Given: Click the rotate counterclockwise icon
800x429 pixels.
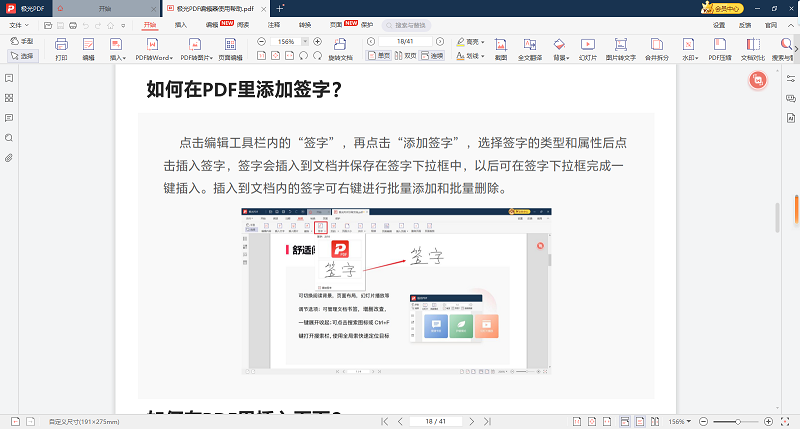Looking at the screenshot, I should click(304, 56).
